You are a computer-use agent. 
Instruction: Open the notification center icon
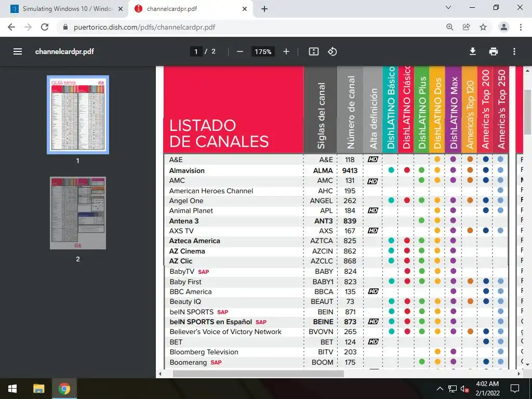coord(515,389)
